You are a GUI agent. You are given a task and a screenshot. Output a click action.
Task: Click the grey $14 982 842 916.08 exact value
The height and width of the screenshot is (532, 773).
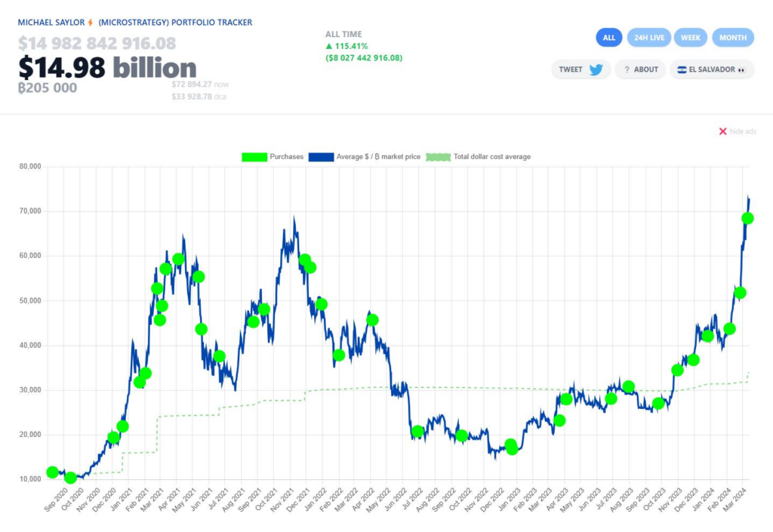click(x=97, y=43)
